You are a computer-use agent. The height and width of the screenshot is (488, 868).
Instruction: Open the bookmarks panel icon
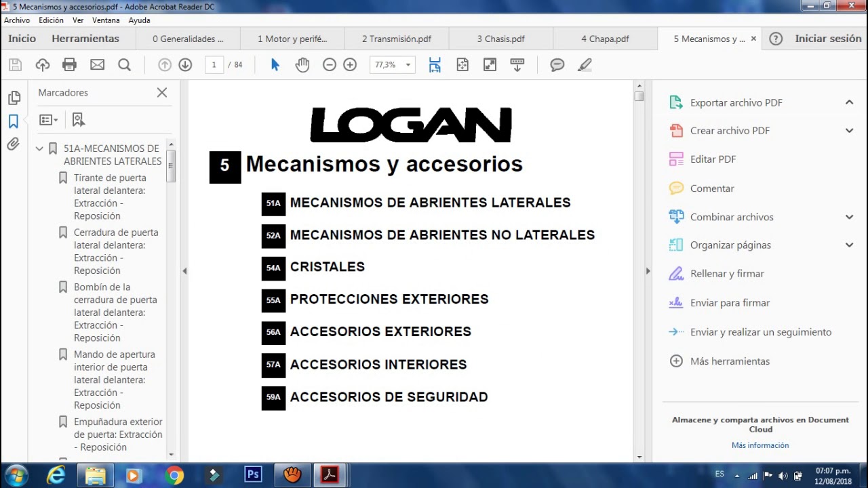[x=14, y=121]
